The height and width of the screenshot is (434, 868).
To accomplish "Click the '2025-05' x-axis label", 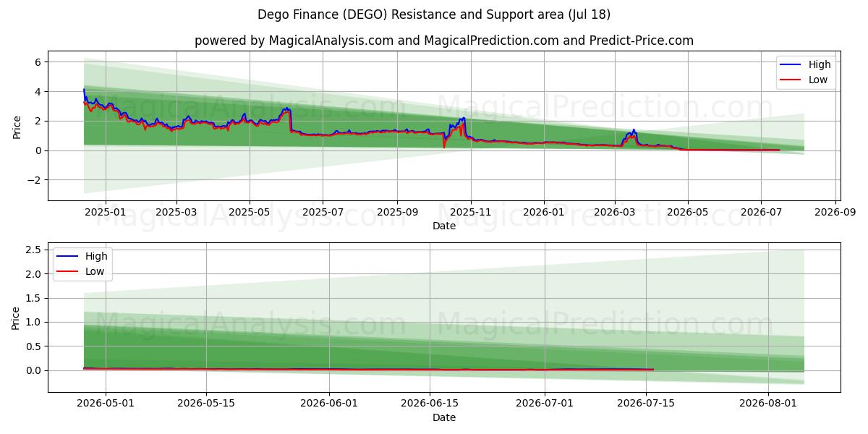I will [250, 212].
